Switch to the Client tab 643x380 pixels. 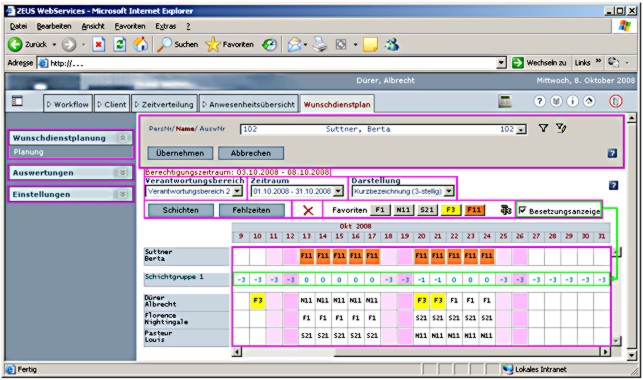coord(112,104)
